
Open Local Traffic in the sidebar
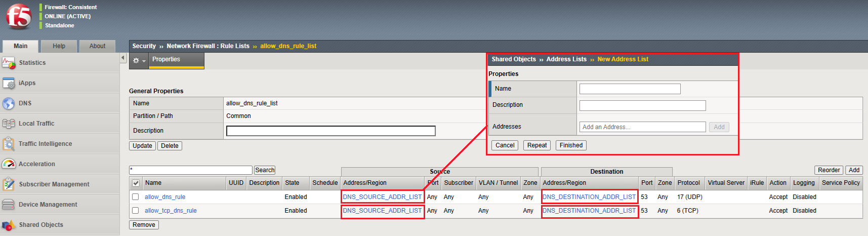click(36, 124)
